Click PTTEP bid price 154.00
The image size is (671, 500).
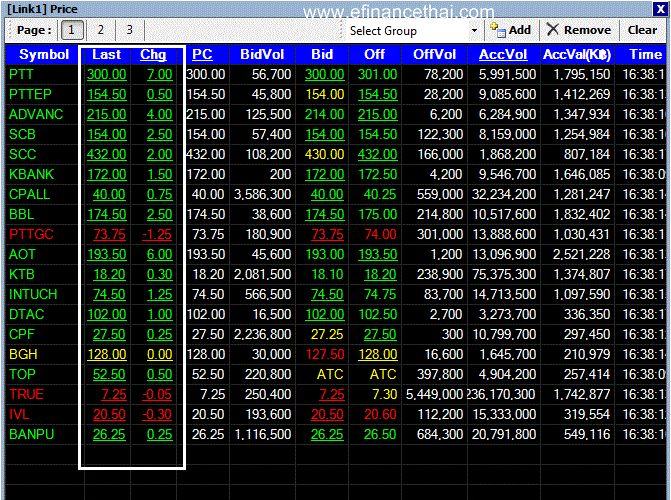click(x=324, y=95)
